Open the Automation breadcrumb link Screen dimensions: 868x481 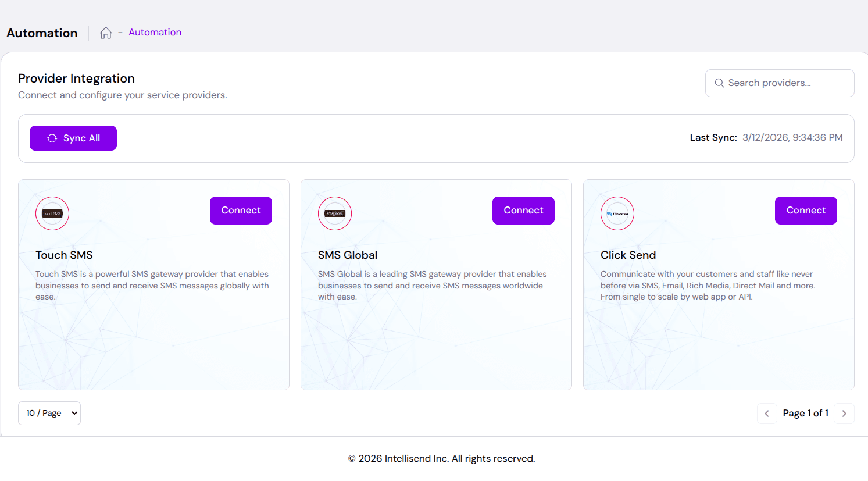coord(155,33)
